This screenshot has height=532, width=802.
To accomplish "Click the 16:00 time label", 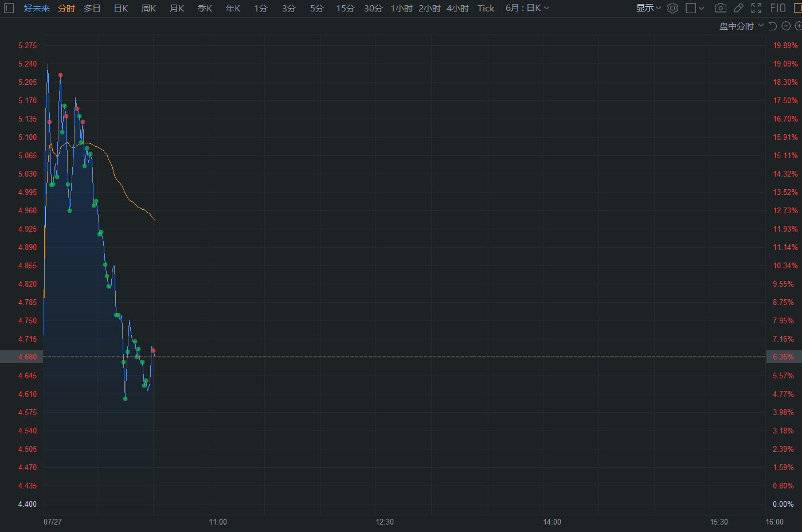I will (774, 522).
